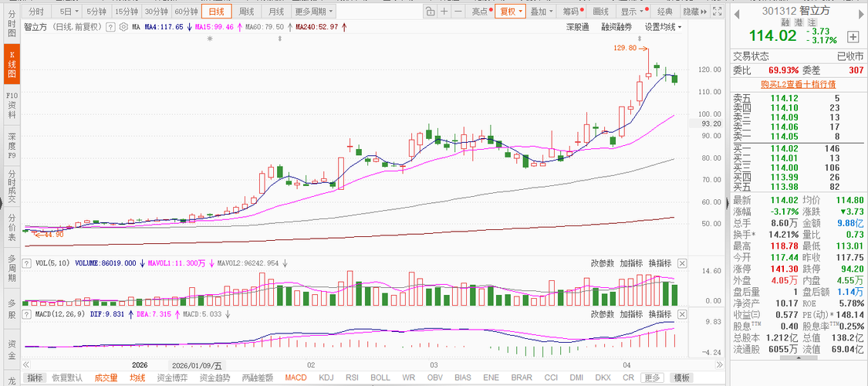Toggle 经典 classic layout
868x386 pixels.
click(x=664, y=11)
